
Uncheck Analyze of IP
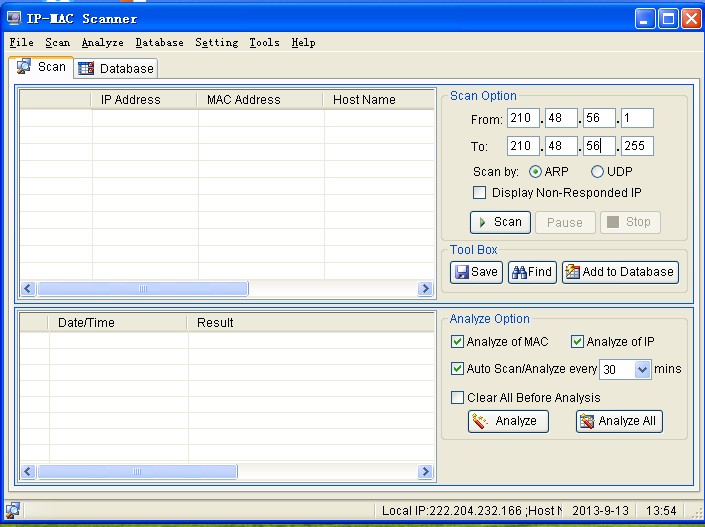coord(577,342)
